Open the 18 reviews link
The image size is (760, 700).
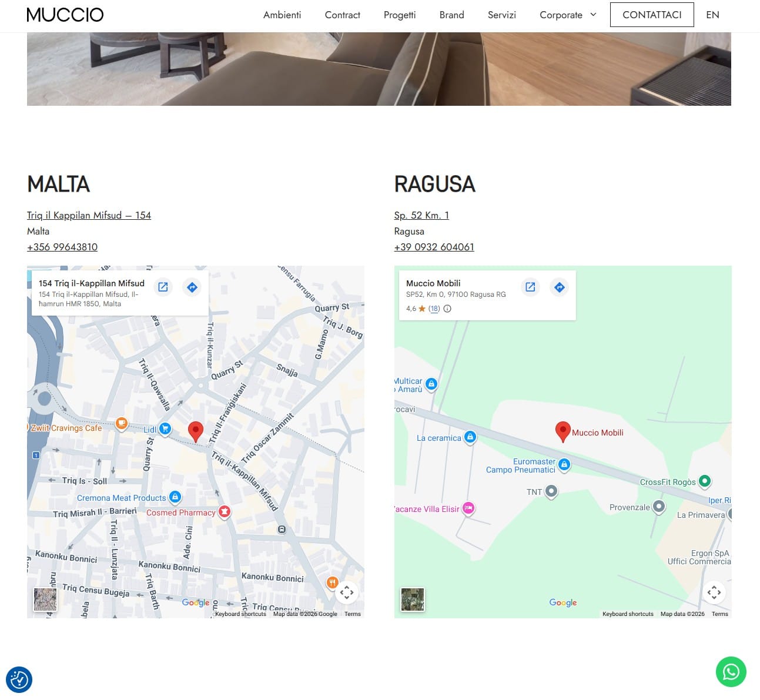click(434, 309)
